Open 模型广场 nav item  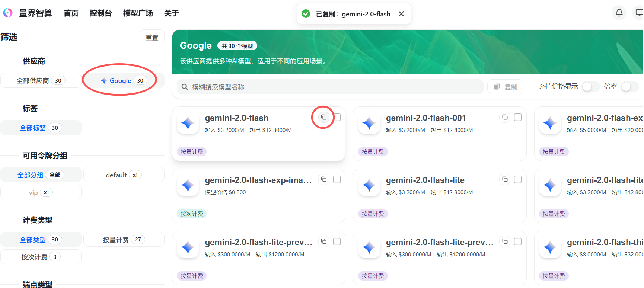click(x=138, y=13)
